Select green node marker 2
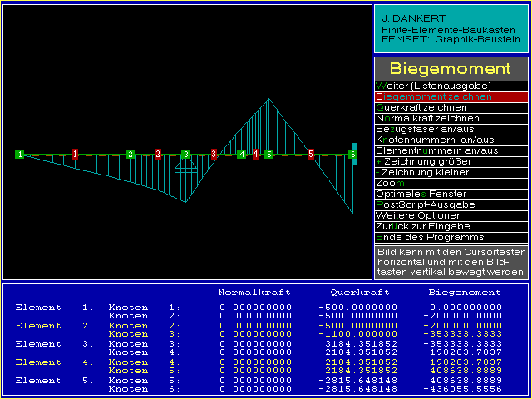Screen dimensions: 532x399 pyautogui.click(x=131, y=154)
